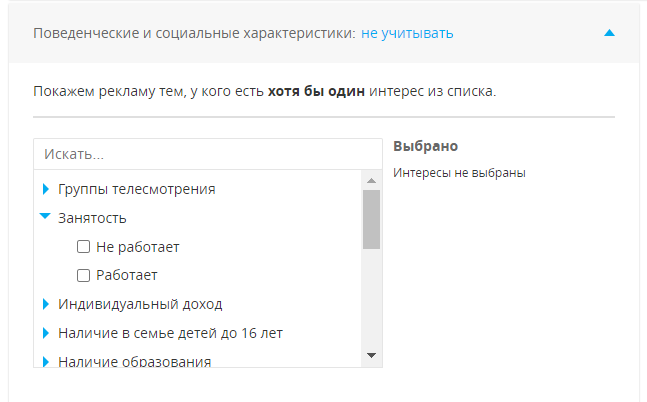Select the Занятость tree label

92,218
